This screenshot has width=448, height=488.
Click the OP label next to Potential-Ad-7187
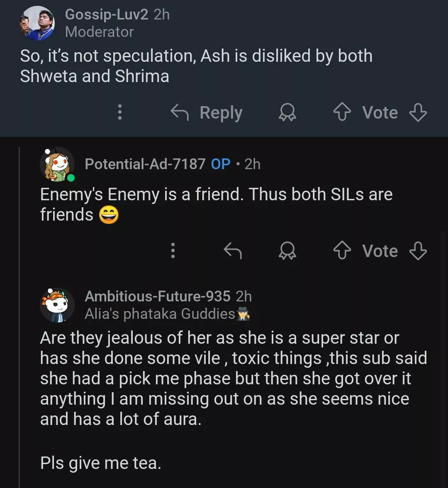(x=220, y=164)
